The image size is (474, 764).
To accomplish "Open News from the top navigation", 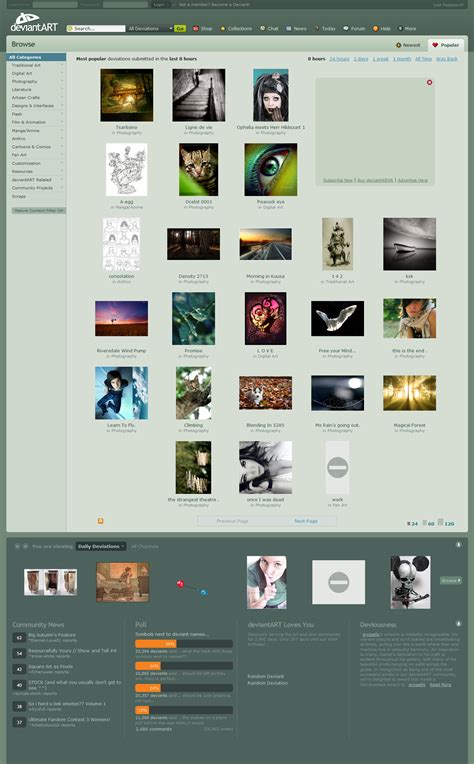I will [296, 29].
